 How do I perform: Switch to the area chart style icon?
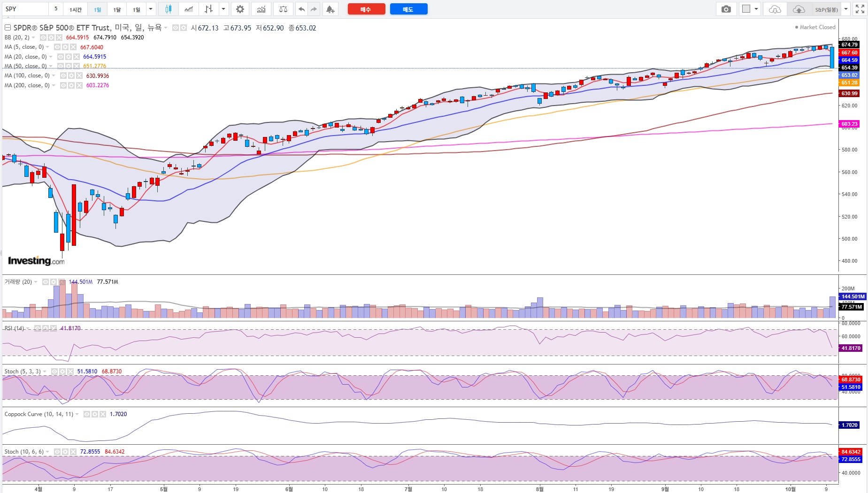(x=189, y=9)
